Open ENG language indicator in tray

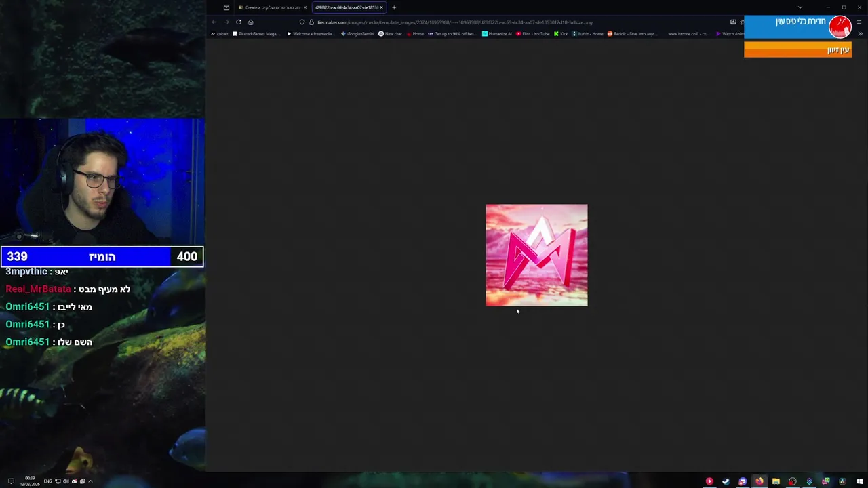pos(48,481)
